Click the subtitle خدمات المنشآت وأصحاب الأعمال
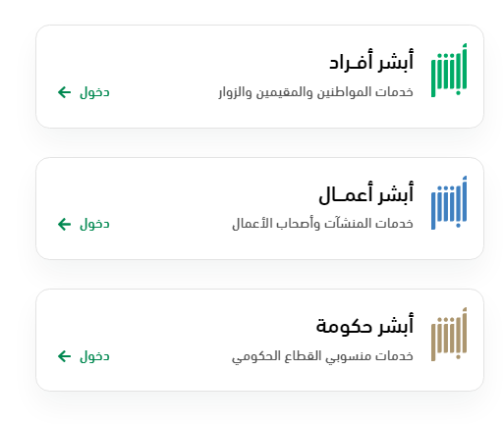 pyautogui.click(x=322, y=224)
